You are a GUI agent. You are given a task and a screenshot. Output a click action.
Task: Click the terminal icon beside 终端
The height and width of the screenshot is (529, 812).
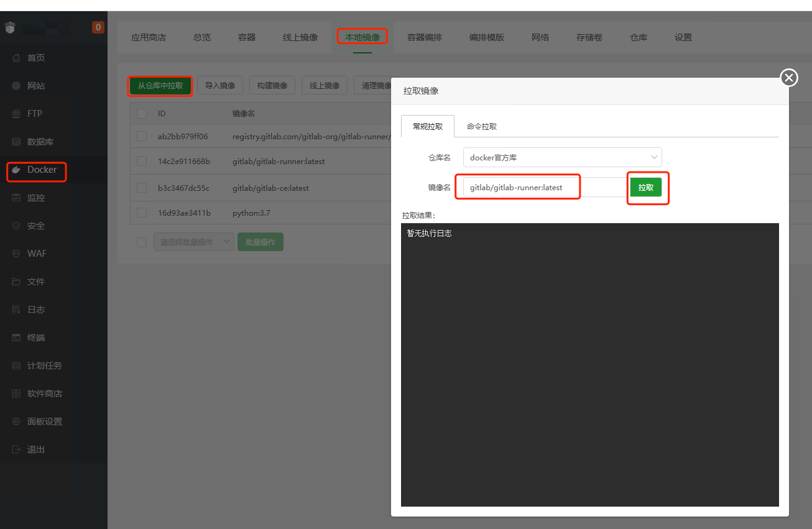[16, 338]
